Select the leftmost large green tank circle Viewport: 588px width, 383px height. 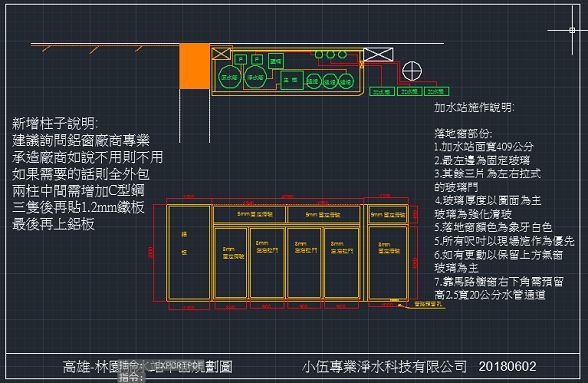tap(229, 77)
